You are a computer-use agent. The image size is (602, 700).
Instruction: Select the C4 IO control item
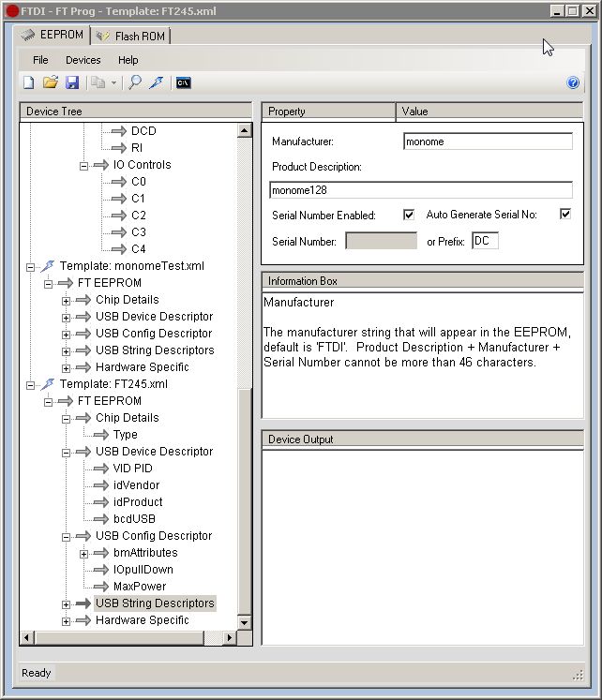139,249
